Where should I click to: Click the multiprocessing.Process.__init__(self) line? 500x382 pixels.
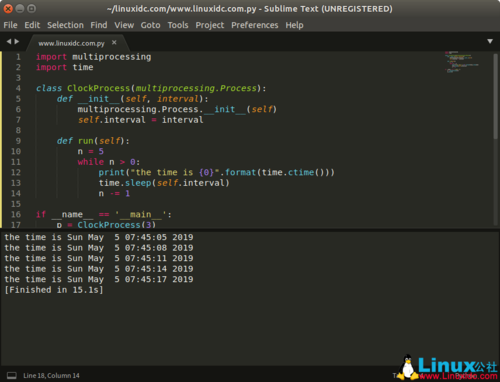(177, 109)
